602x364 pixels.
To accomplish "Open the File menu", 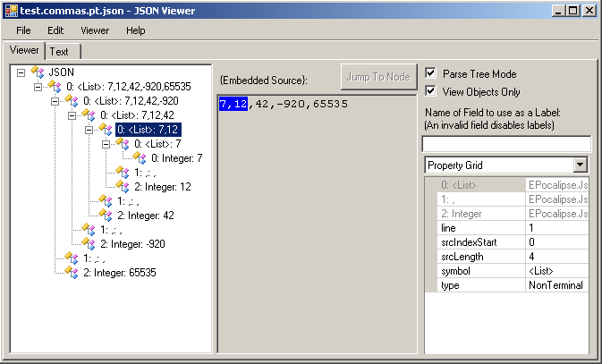I will click(23, 30).
